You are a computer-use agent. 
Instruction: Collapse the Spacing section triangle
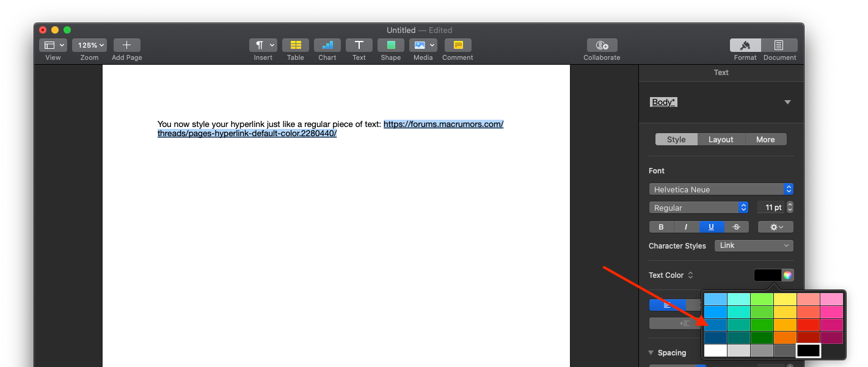click(x=651, y=353)
